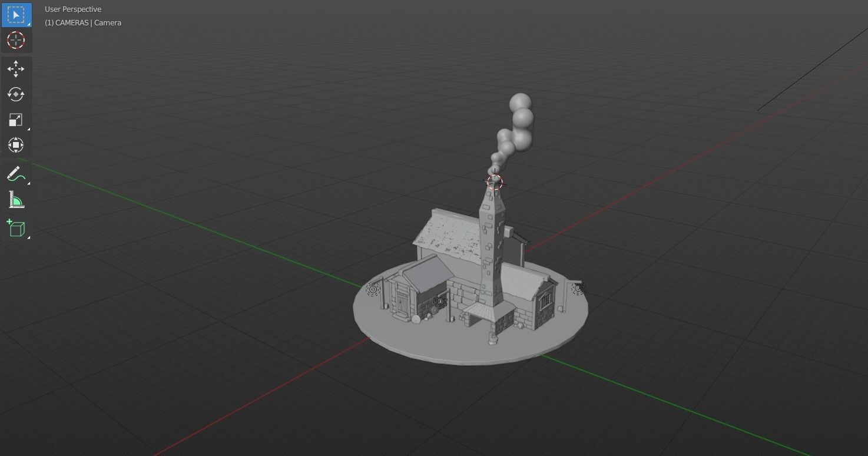
Task: Choose the Add Cube tool
Action: (16, 229)
